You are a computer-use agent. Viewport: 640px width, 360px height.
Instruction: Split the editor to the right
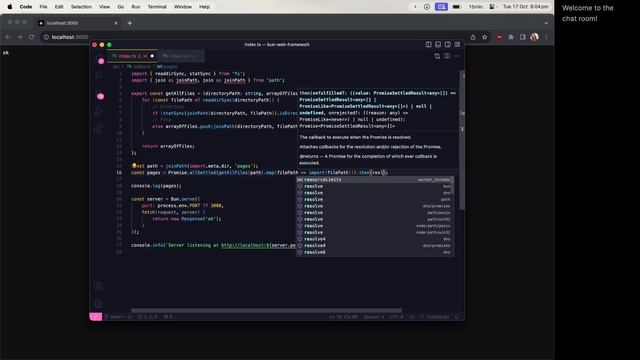[x=447, y=56]
